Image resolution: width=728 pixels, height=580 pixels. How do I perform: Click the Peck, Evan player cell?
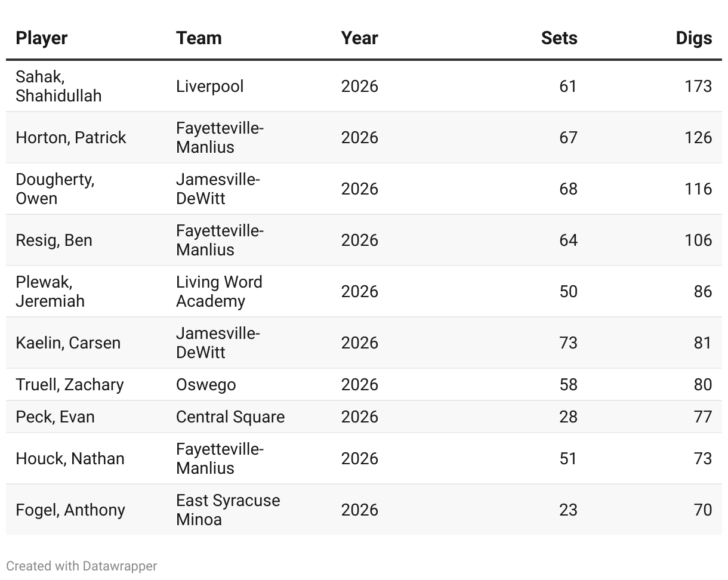tap(55, 417)
